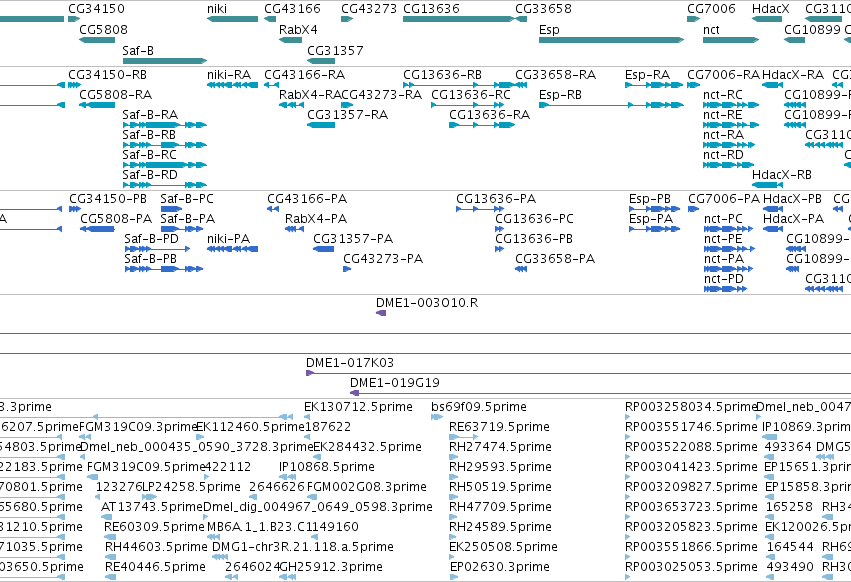Click transcript Saf-B-RB label

click(149, 134)
